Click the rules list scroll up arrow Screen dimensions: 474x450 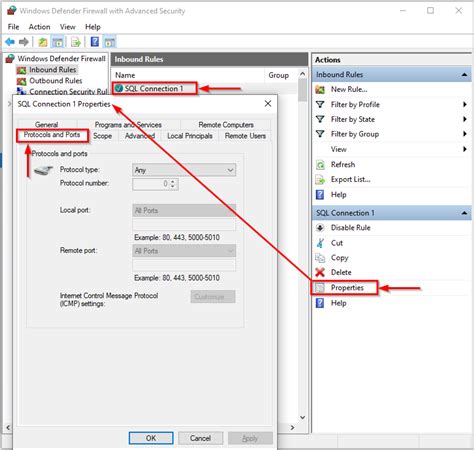tap(302, 74)
